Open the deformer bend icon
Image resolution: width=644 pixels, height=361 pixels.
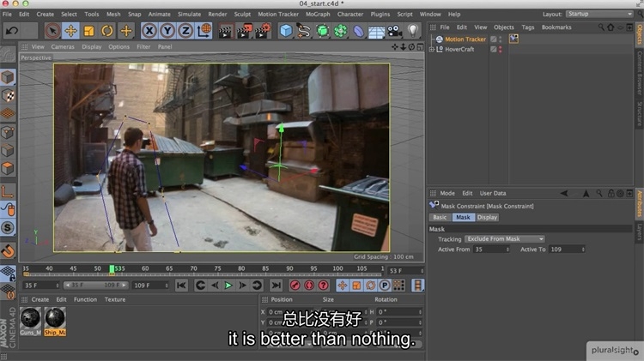[358, 31]
